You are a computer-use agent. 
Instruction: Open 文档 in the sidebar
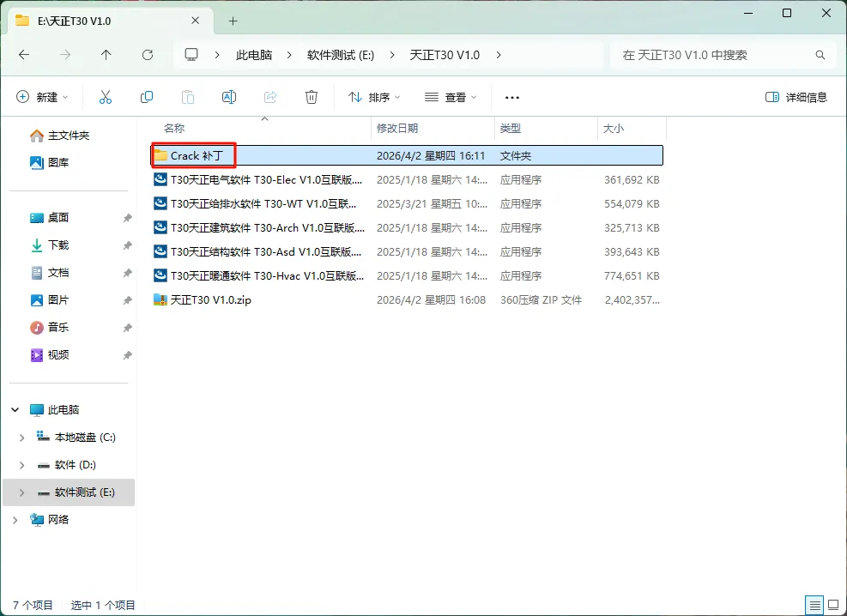(x=49, y=273)
